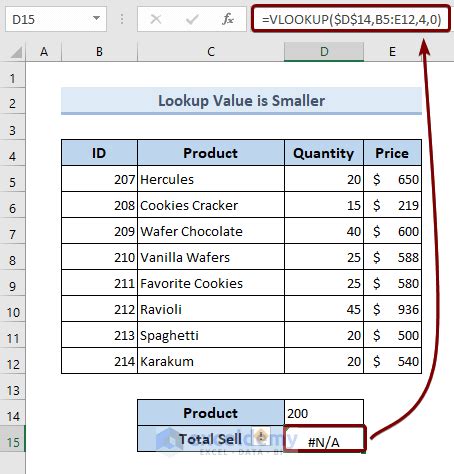Image resolution: width=454 pixels, height=474 pixels.
Task: Select the #N/A result cell
Action: pos(324,439)
